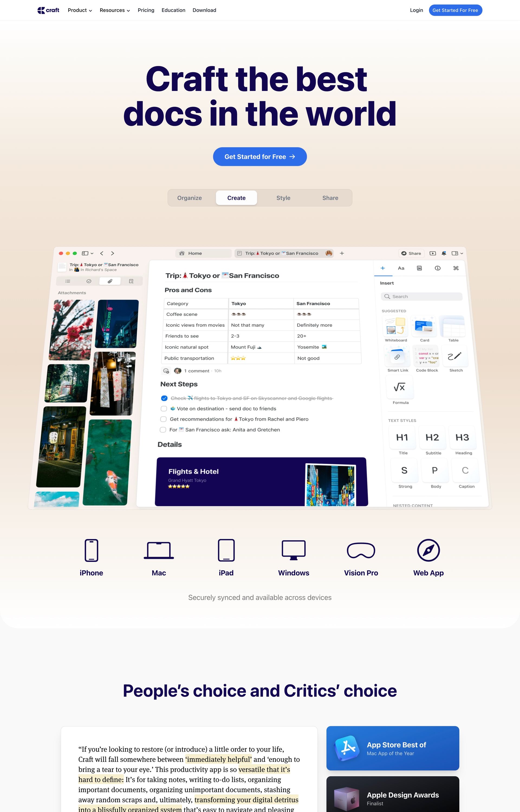Select the Vision Pro headset icon

point(361,550)
